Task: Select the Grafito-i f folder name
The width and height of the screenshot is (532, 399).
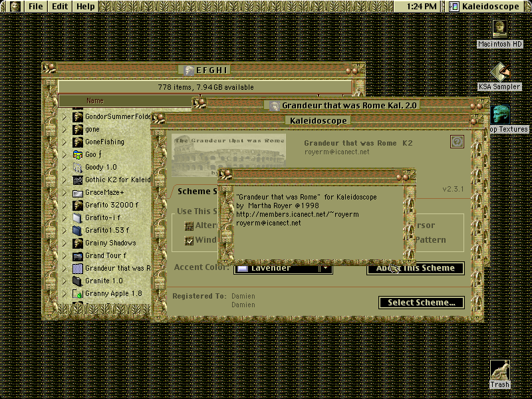Action: (x=102, y=218)
